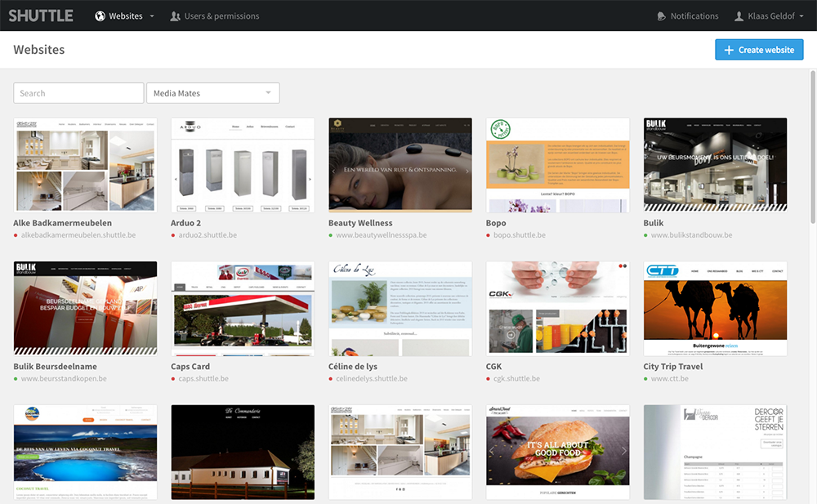817x504 pixels.
Task: Open the Arduo 2 website thumbnail
Action: point(243,165)
